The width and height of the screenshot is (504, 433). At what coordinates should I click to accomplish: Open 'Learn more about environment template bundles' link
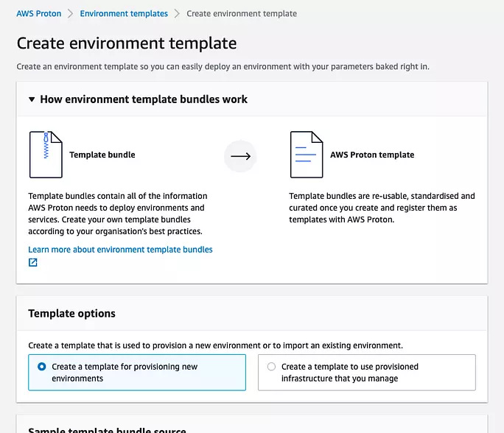click(x=120, y=250)
